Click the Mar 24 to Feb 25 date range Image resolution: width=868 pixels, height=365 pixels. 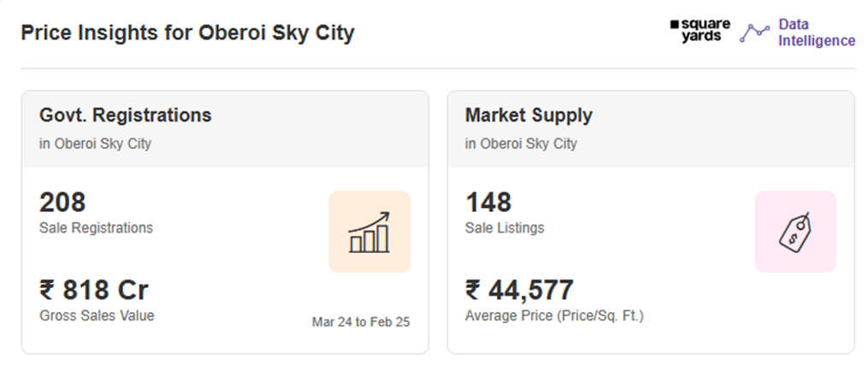(361, 322)
